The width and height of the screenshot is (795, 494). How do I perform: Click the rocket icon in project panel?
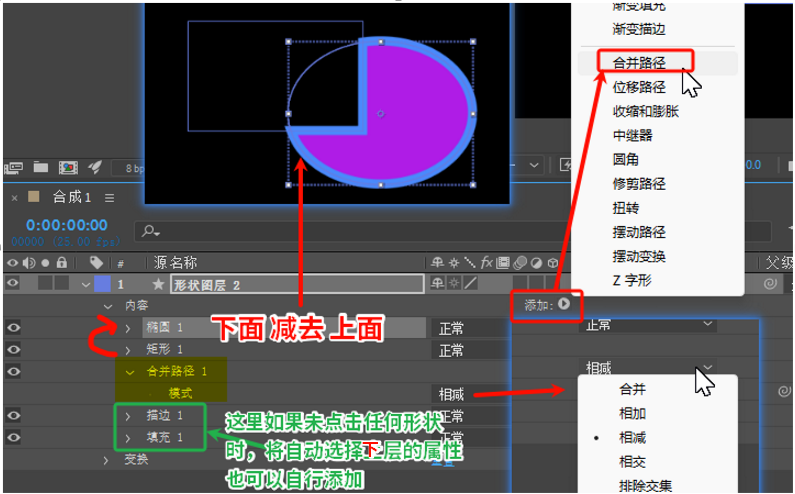95,167
